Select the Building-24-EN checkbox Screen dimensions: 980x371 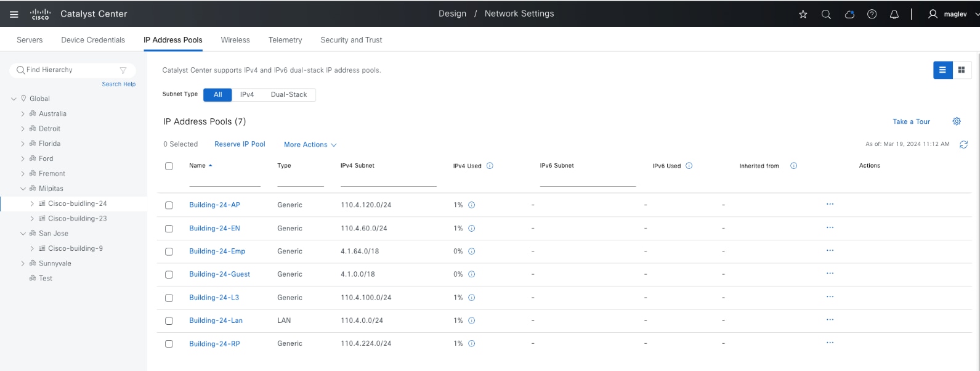click(x=169, y=229)
